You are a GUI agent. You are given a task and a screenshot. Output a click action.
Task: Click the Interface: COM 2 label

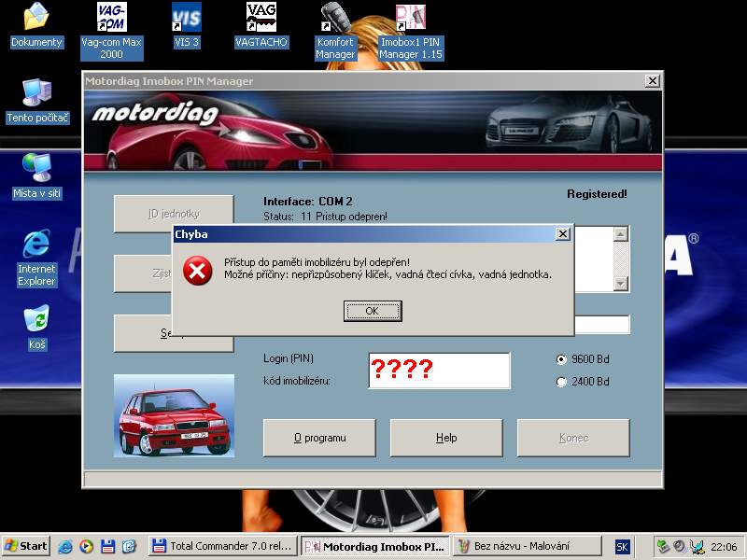[x=308, y=201]
